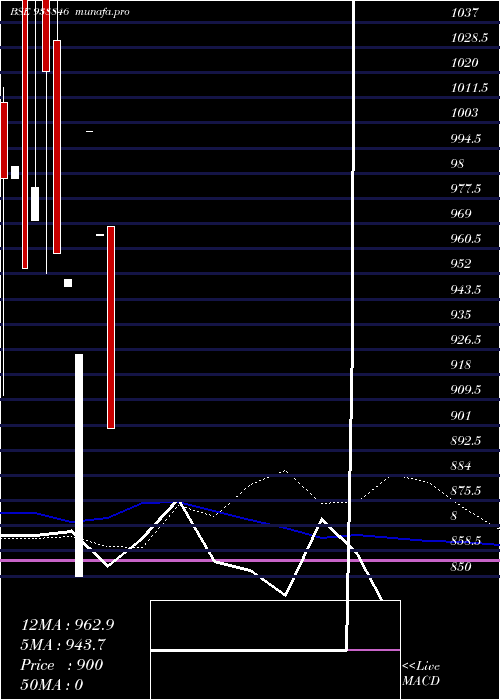
Task: Click the 943.5 price axis label
Action: [x=466, y=290]
